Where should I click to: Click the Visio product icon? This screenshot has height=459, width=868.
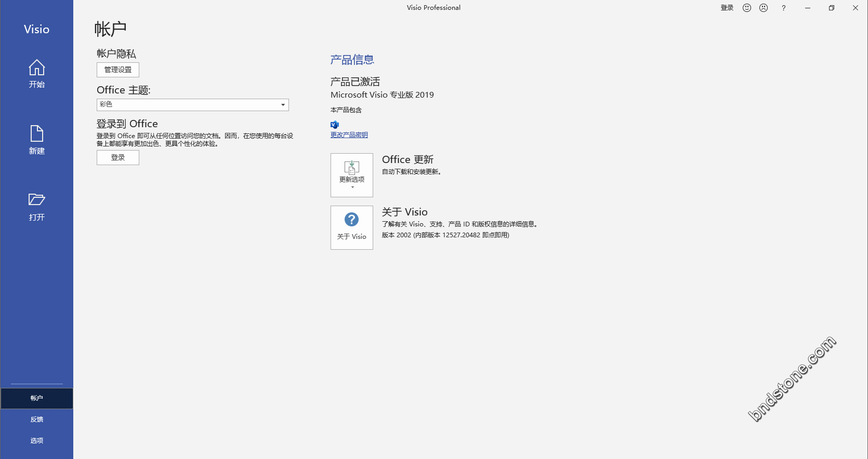335,125
